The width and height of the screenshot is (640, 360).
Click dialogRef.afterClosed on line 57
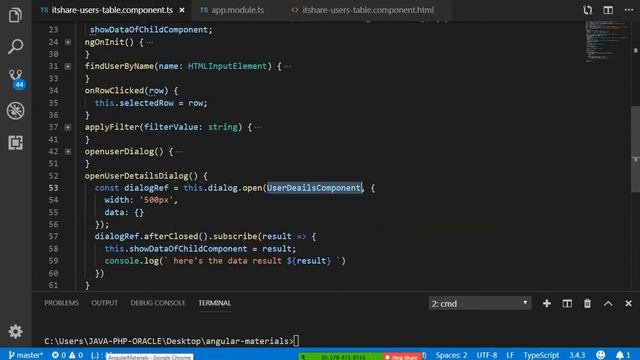coord(151,236)
